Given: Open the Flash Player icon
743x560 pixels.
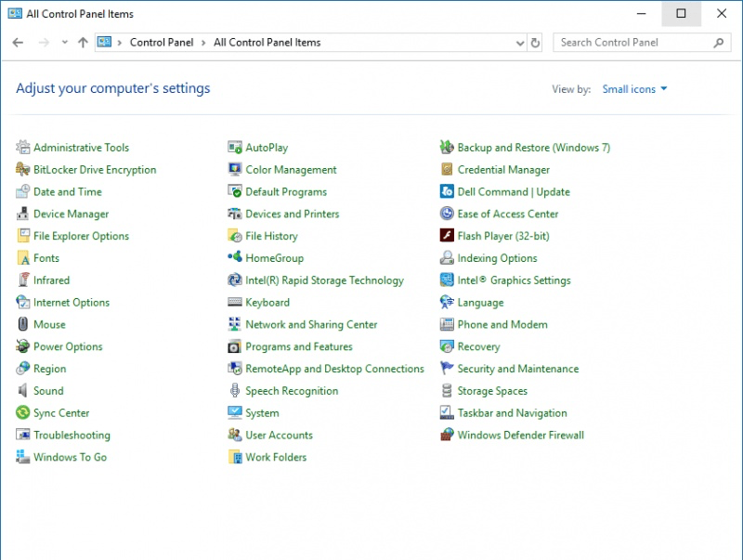Looking at the screenshot, I should [447, 236].
